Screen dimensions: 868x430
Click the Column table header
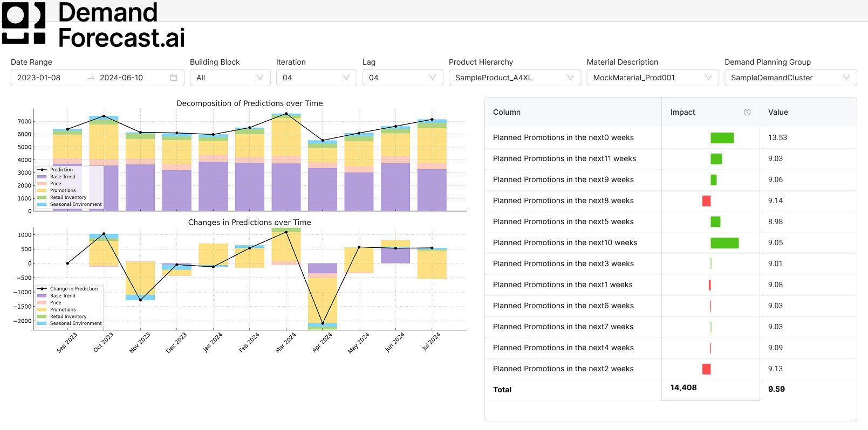pos(507,112)
